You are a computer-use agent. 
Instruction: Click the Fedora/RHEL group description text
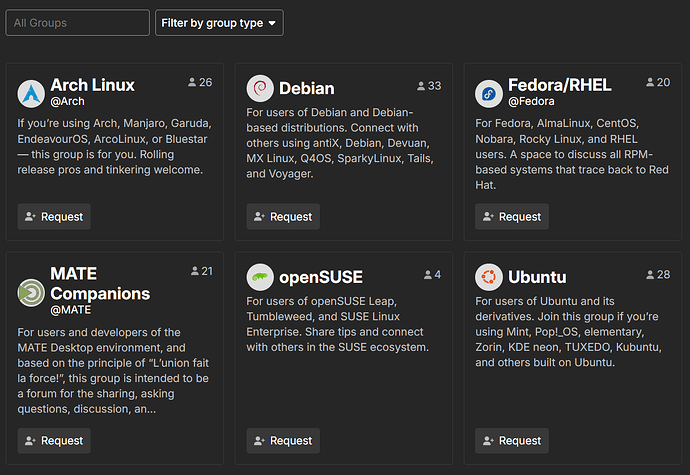(x=572, y=154)
